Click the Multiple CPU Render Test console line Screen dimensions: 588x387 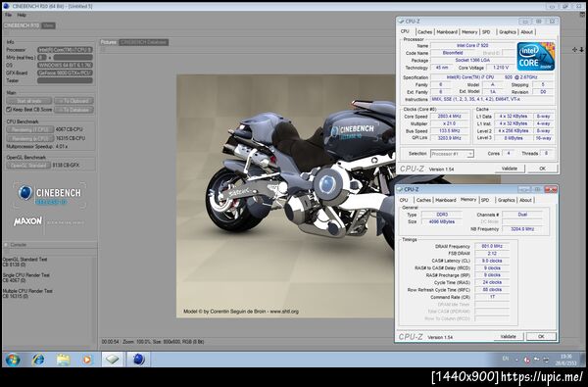pyautogui.click(x=27, y=291)
